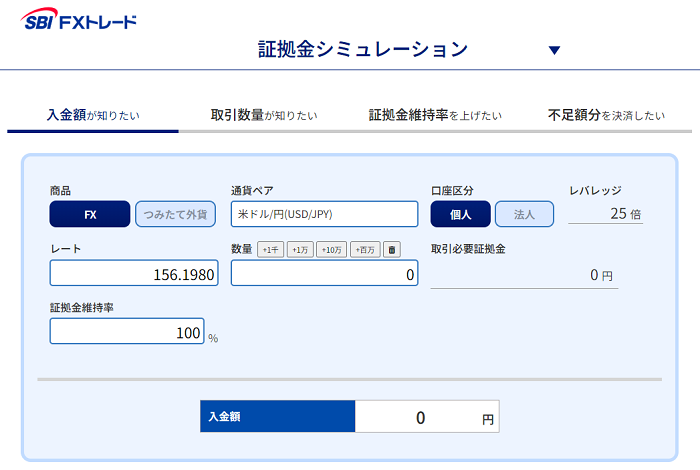
Task: Switch to the 入金額が知りたい tab
Action: [x=93, y=116]
